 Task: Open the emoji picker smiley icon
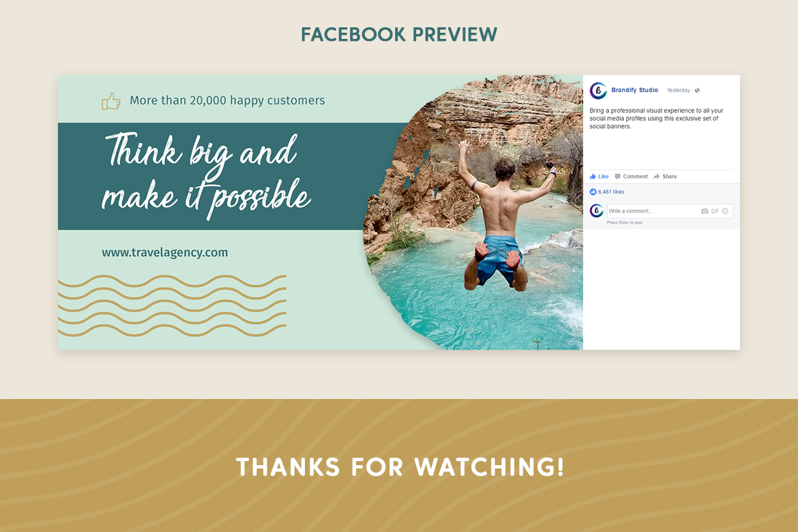point(725,211)
